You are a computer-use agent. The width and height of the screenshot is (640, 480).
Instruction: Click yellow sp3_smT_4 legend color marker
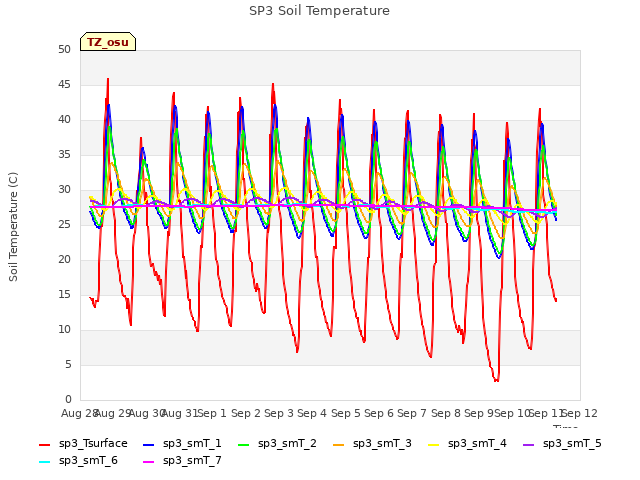point(434,444)
